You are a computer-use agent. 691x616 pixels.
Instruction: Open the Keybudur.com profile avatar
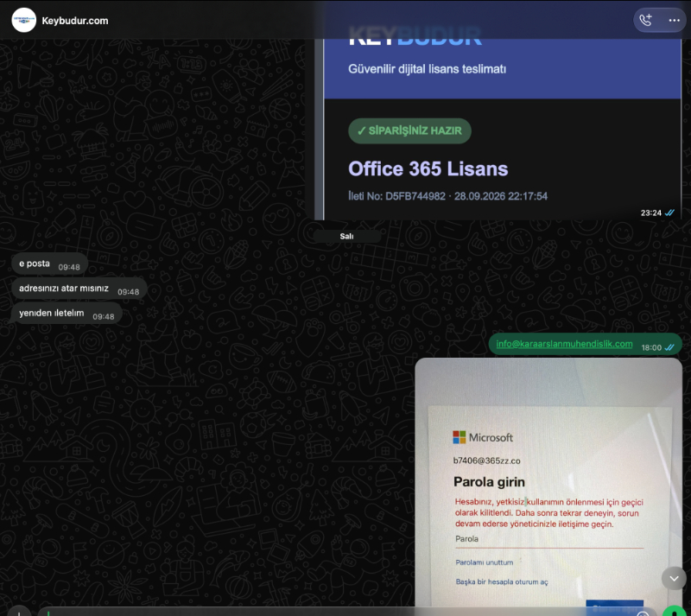click(24, 20)
